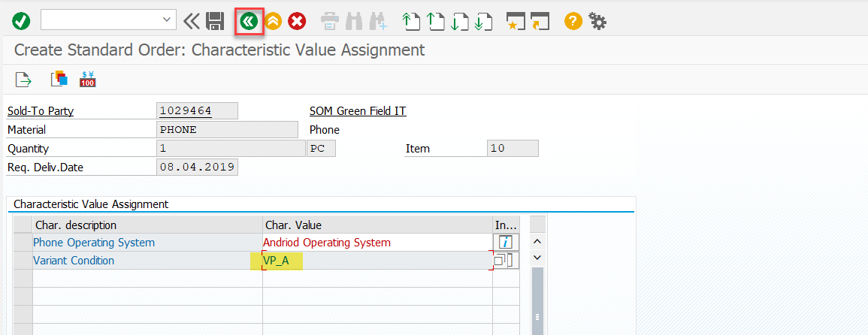The image size is (868, 335).
Task: Click the pricing $¥ 100 icon
Action: (x=88, y=79)
